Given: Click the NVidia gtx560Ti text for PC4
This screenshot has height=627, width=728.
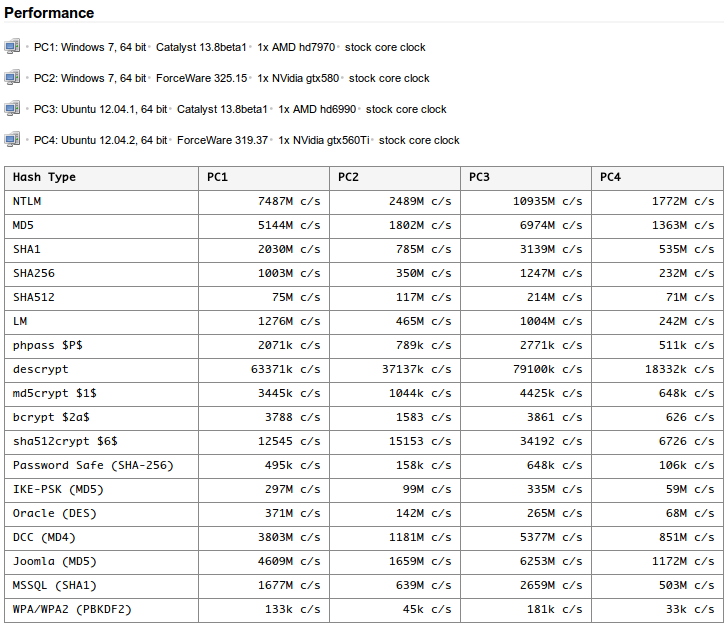Looking at the screenshot, I should click(x=324, y=140).
